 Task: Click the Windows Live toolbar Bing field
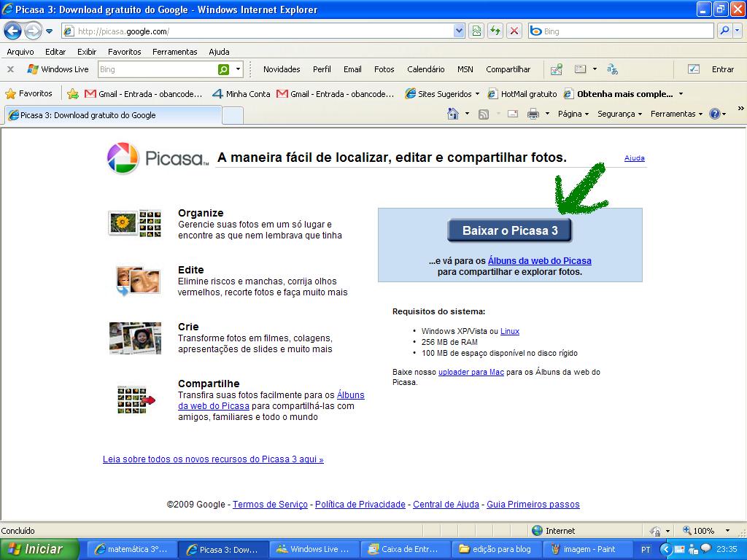tap(158, 69)
